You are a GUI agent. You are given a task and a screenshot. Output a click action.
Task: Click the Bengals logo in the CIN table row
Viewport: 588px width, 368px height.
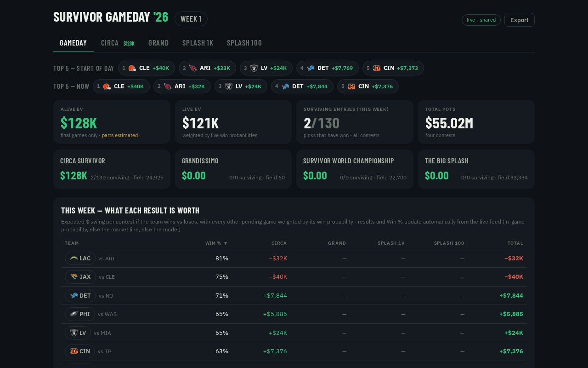[x=73, y=351]
